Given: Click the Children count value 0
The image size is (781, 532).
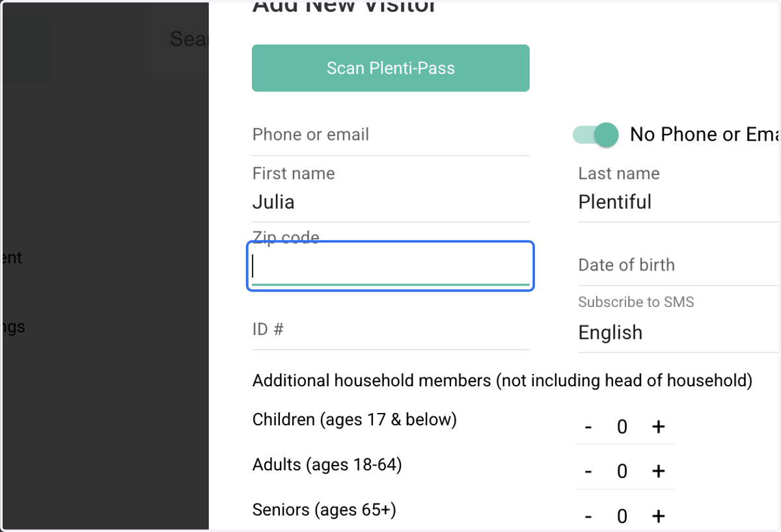Looking at the screenshot, I should click(622, 427).
